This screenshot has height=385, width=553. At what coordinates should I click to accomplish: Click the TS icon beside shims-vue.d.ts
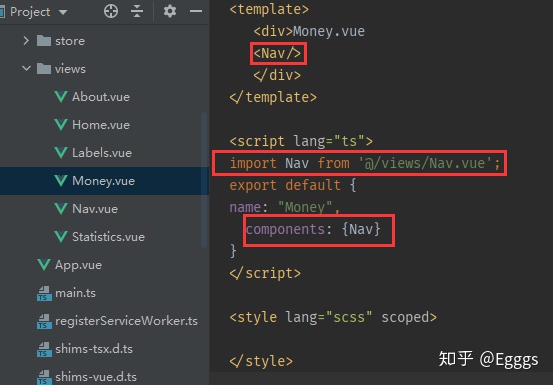[44, 377]
